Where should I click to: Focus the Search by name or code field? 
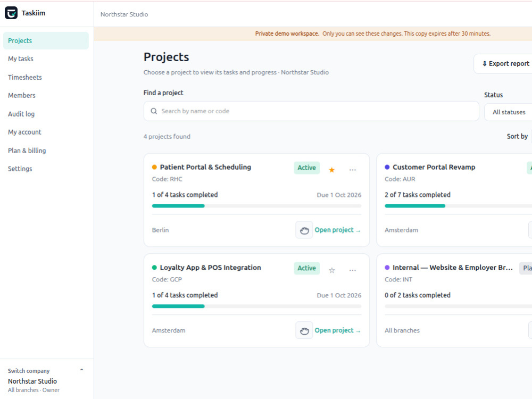(x=311, y=111)
